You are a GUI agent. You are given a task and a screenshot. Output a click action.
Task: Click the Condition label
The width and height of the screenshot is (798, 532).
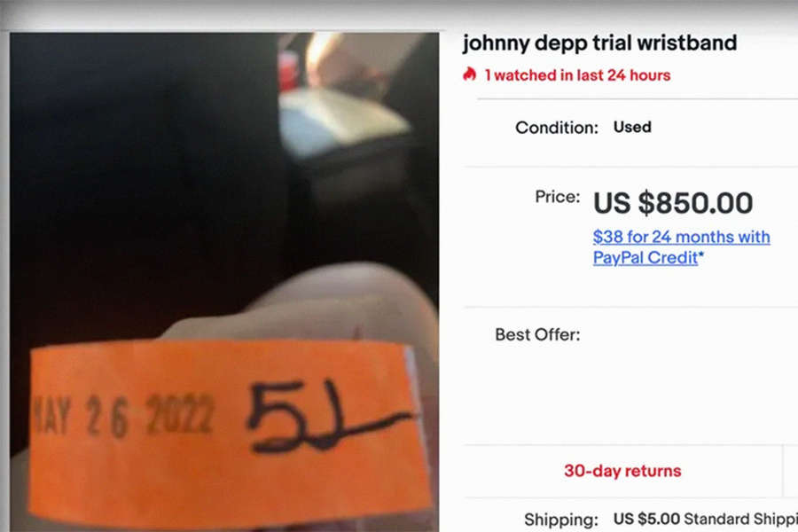(557, 128)
